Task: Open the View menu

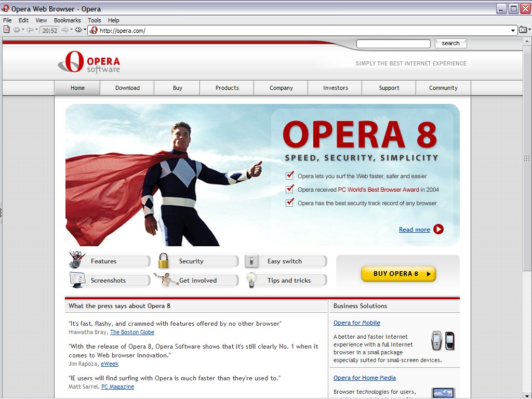Action: [x=41, y=20]
